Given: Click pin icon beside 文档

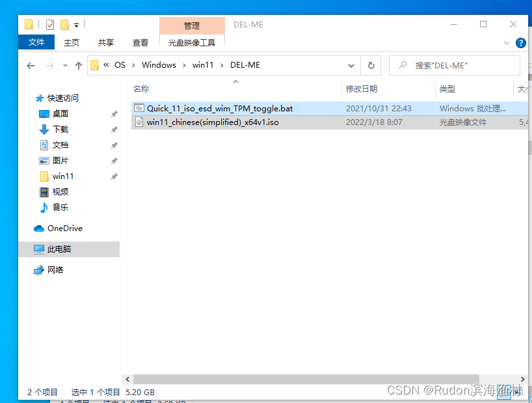Looking at the screenshot, I should coord(114,145).
